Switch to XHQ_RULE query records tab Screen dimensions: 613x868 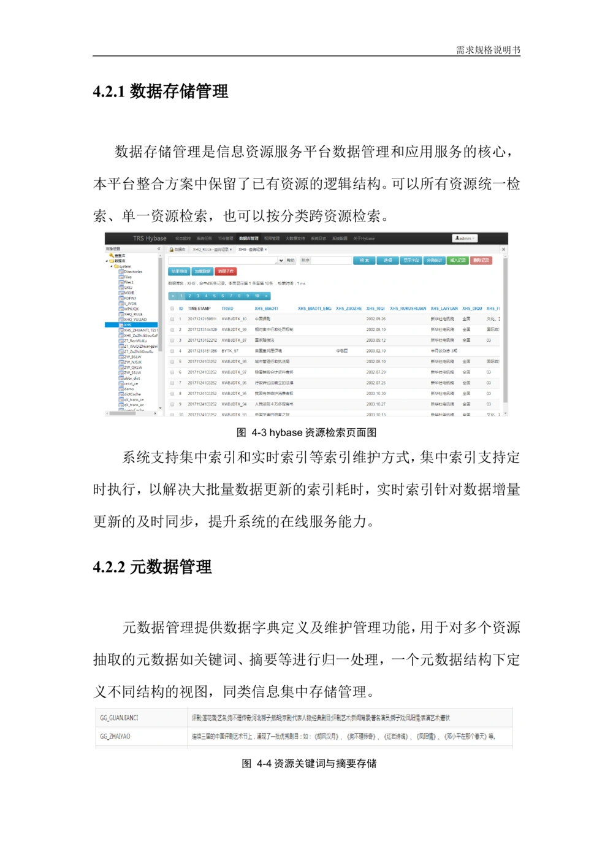(x=210, y=250)
